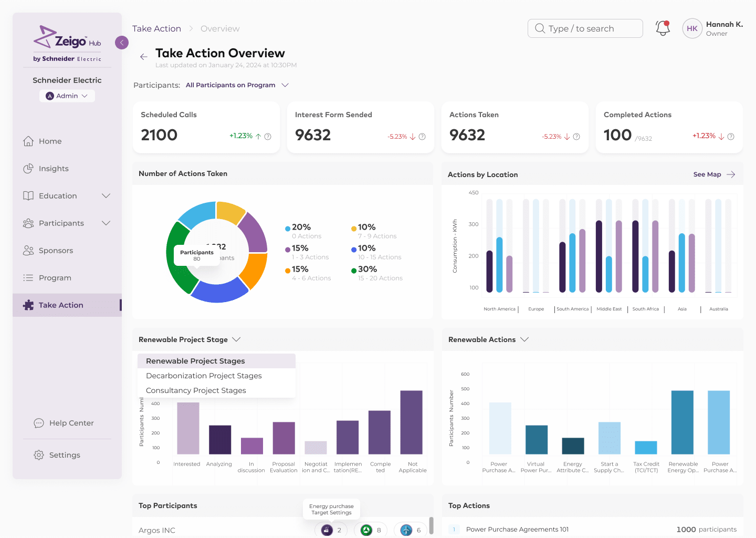Viewport: 756px width, 538px height.
Task: Click the 1000 participants value
Action: tap(706, 530)
